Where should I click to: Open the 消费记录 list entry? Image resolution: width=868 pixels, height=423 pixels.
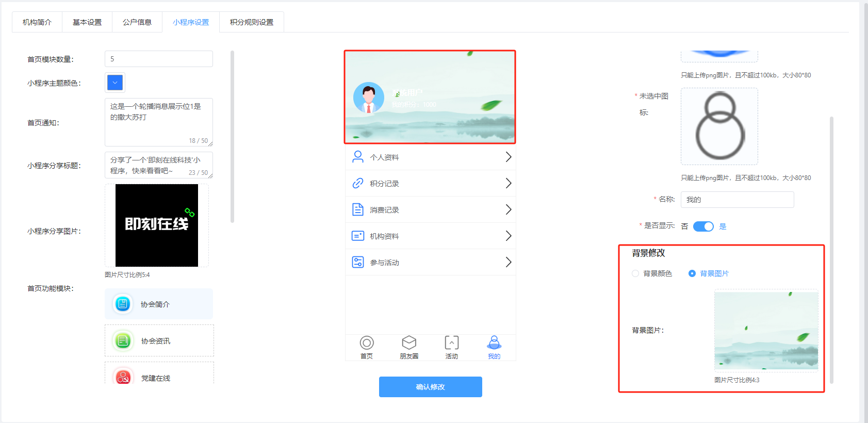[384, 210]
